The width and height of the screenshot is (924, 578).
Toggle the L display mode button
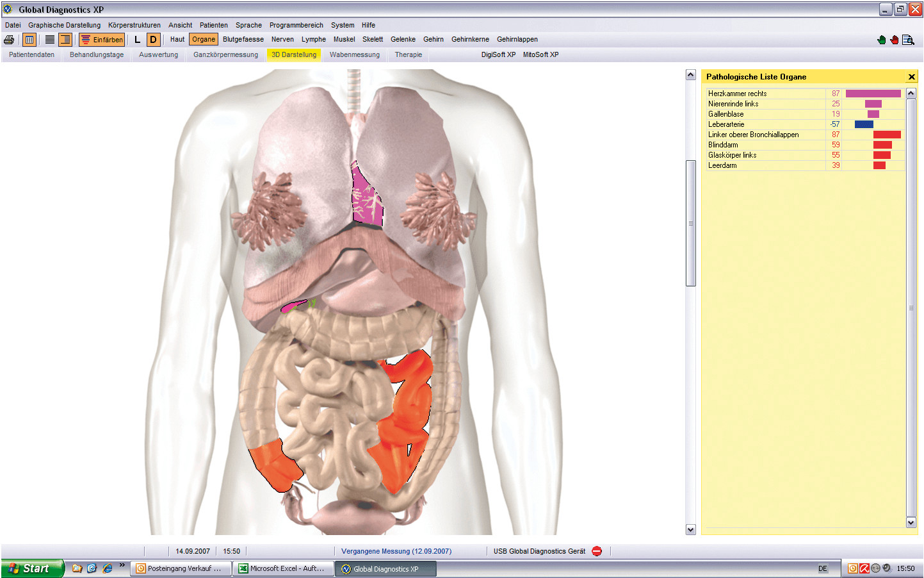pos(137,40)
